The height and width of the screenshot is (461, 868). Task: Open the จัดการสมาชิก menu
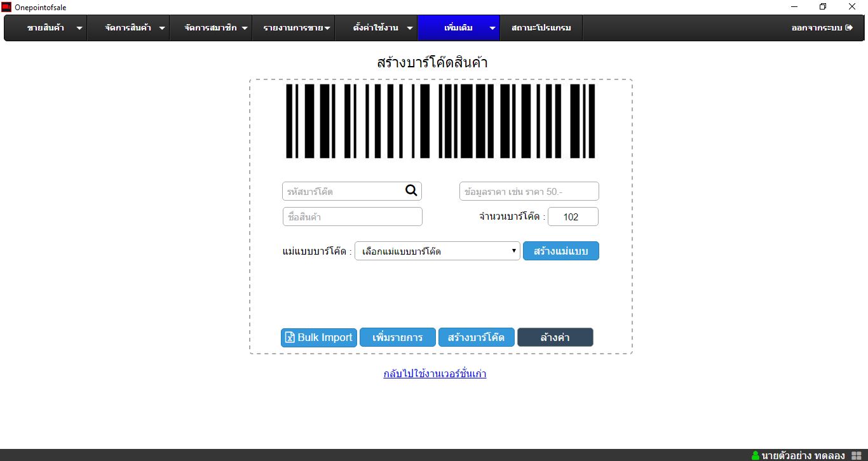[x=211, y=28]
